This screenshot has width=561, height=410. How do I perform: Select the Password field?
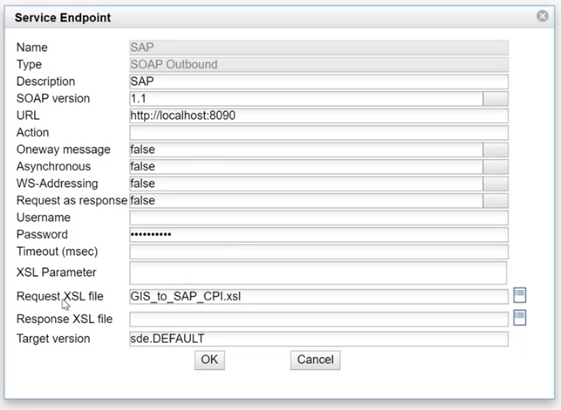[319, 235]
